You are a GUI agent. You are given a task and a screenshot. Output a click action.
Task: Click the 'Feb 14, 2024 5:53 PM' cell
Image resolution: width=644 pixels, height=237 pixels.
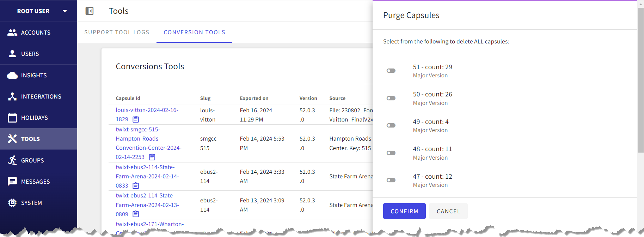point(262,143)
